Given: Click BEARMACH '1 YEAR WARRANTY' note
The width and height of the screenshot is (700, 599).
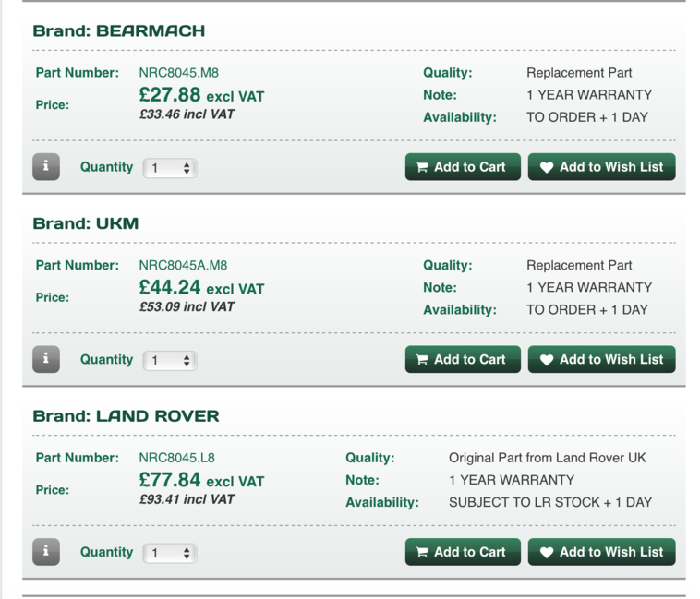Looking at the screenshot, I should click(x=589, y=95).
